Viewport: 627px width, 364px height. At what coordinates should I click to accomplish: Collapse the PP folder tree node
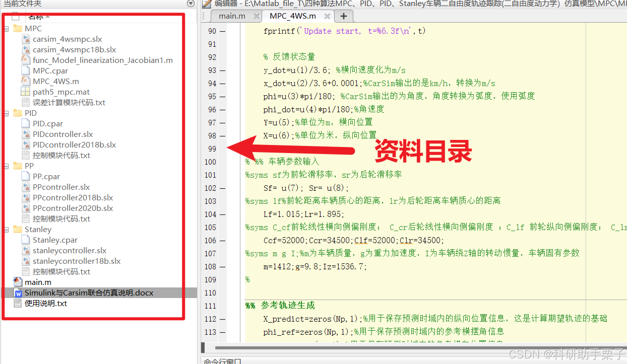click(7, 166)
